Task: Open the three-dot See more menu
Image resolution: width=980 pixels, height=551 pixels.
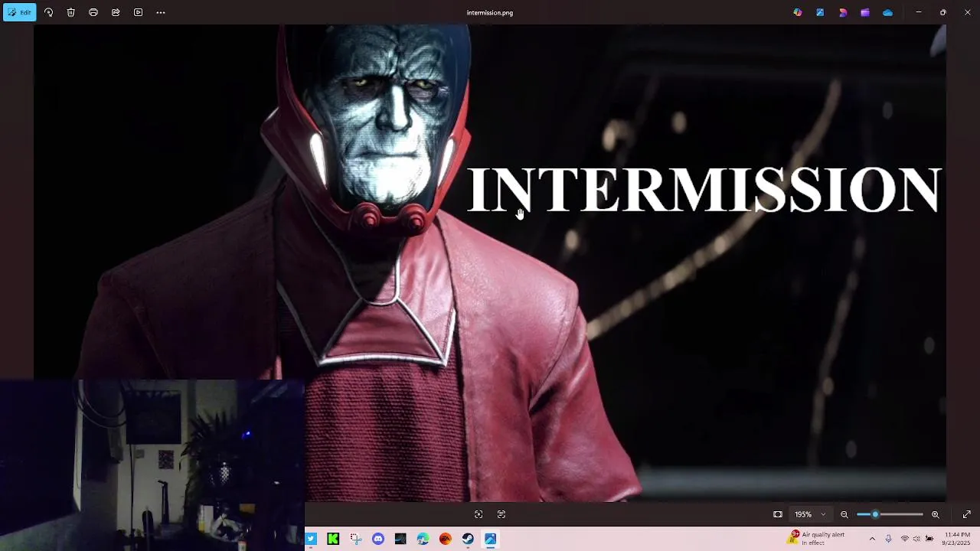Action: coord(161,12)
